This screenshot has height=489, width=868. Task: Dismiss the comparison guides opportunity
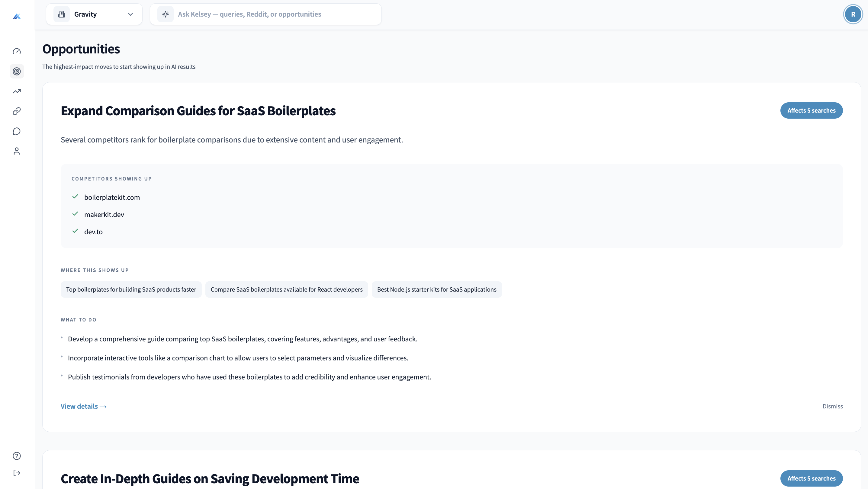click(832, 406)
